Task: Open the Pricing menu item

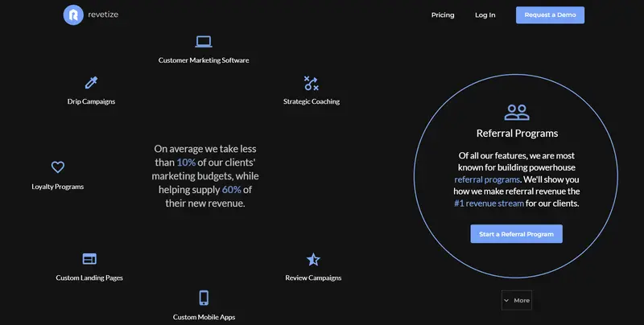Action: point(443,15)
